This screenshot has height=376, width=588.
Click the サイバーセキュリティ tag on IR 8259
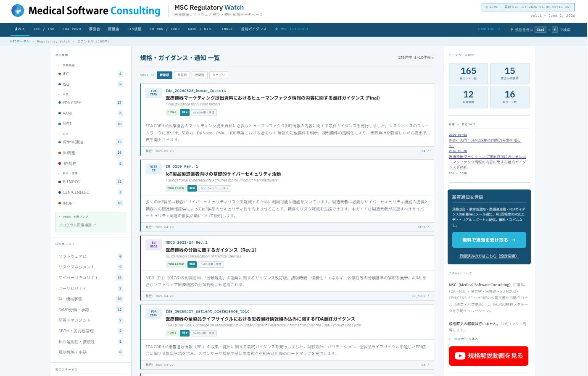point(214,189)
